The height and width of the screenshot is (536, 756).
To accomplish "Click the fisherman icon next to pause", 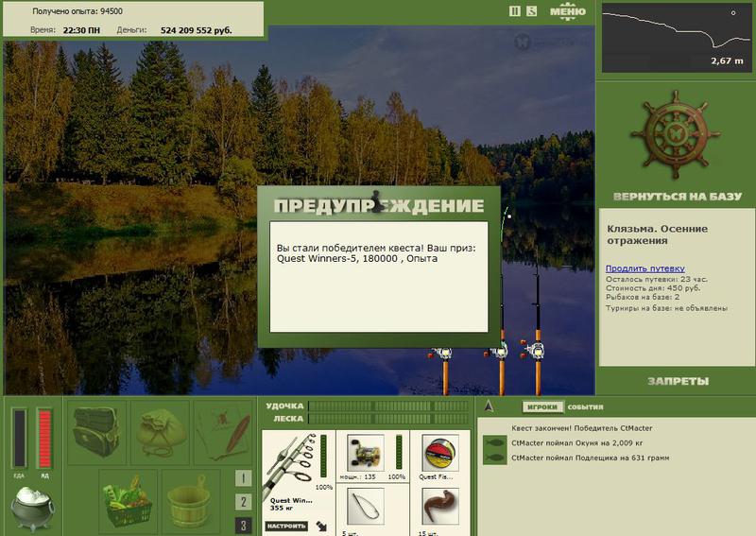I will coord(531,11).
